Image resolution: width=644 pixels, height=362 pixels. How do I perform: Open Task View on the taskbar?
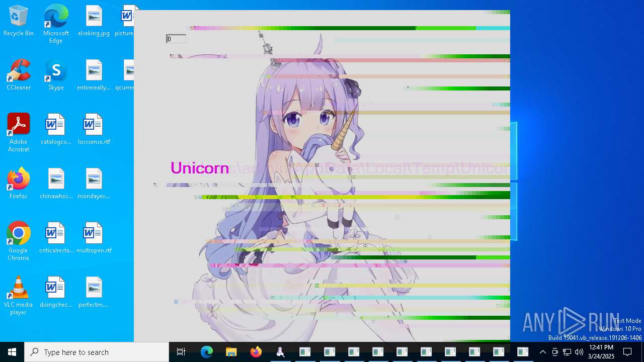pyautogui.click(x=181, y=352)
